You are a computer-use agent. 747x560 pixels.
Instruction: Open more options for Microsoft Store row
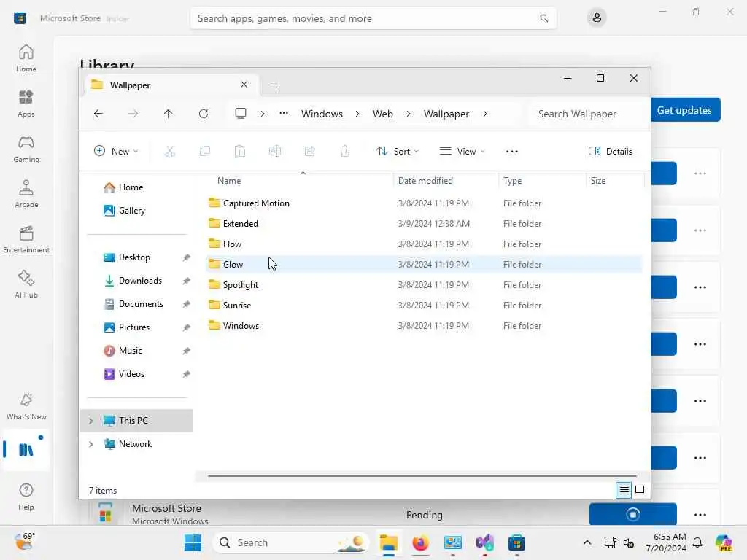click(x=700, y=514)
